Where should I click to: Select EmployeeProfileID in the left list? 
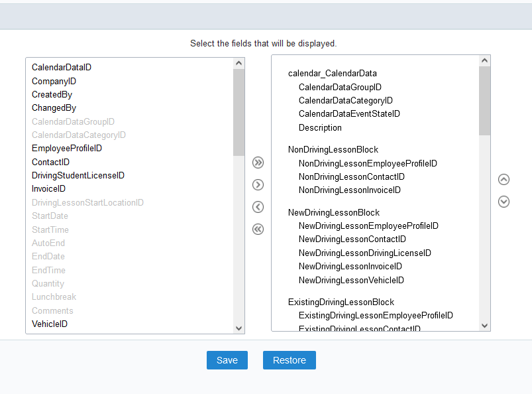pyautogui.click(x=67, y=148)
